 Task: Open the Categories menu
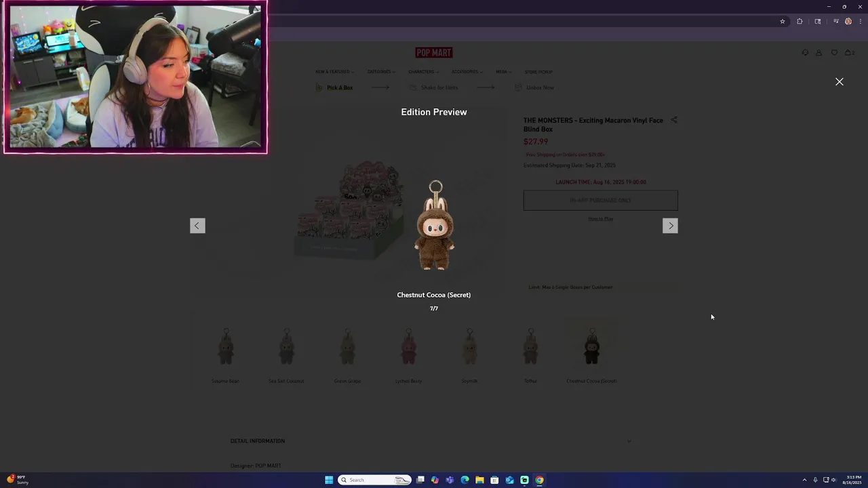point(381,72)
